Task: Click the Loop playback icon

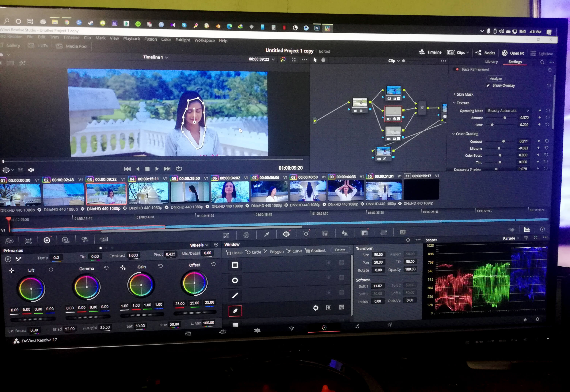Action: [x=179, y=168]
